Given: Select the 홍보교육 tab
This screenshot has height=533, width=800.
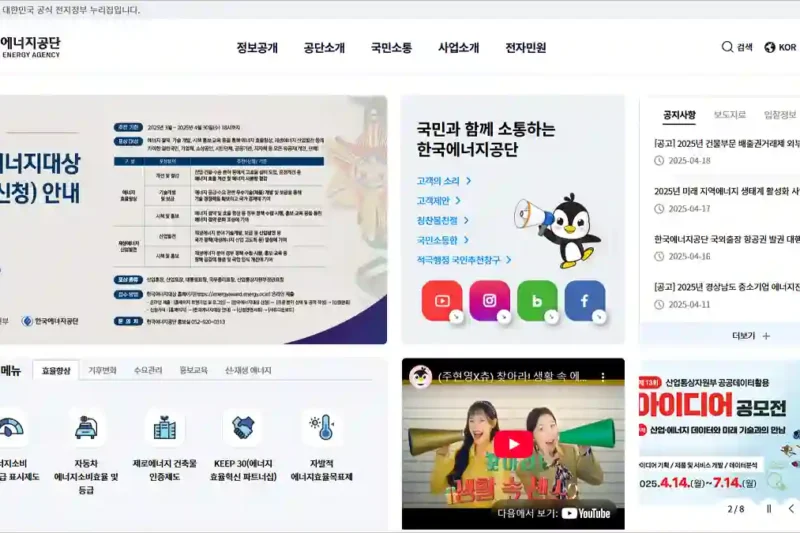Looking at the screenshot, I should (193, 370).
